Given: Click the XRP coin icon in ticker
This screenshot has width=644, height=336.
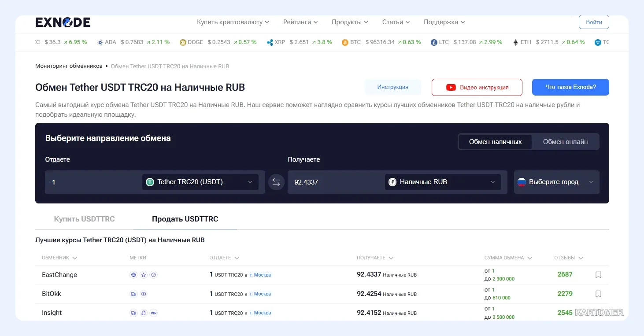Looking at the screenshot, I should 270,42.
